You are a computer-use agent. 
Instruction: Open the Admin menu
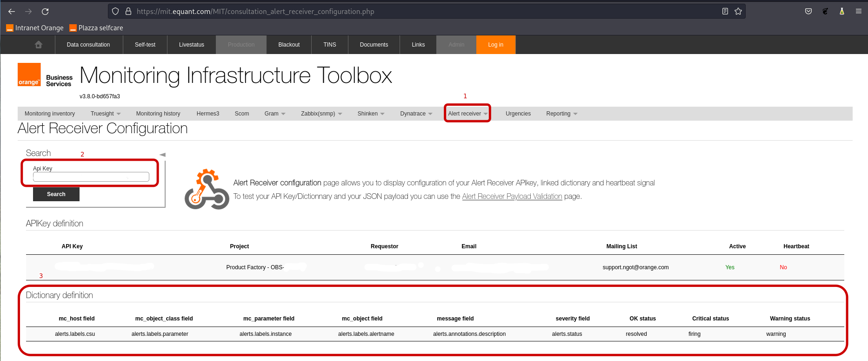456,45
